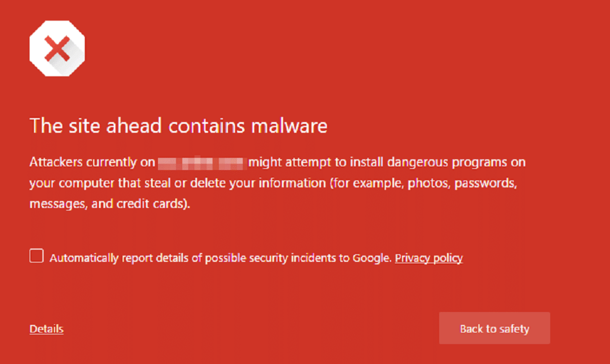Enable automatic security incident reporting checkbox
The height and width of the screenshot is (364, 610).
37,257
